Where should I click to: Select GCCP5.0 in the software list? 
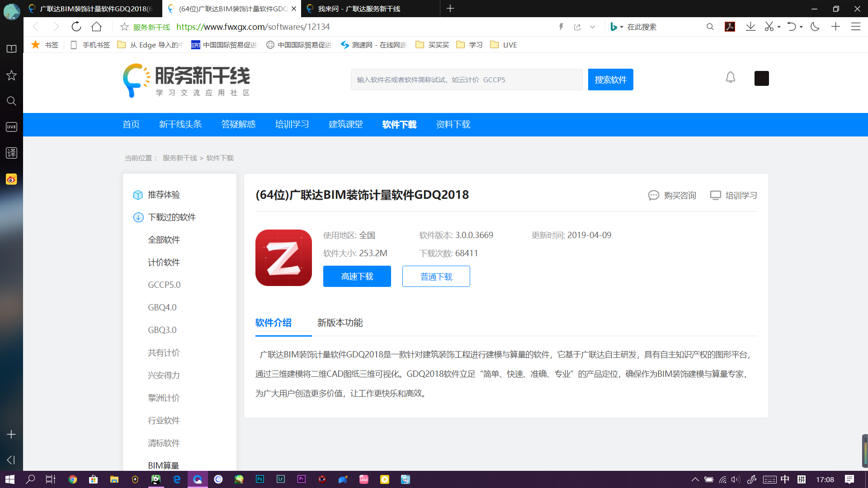[164, 285]
